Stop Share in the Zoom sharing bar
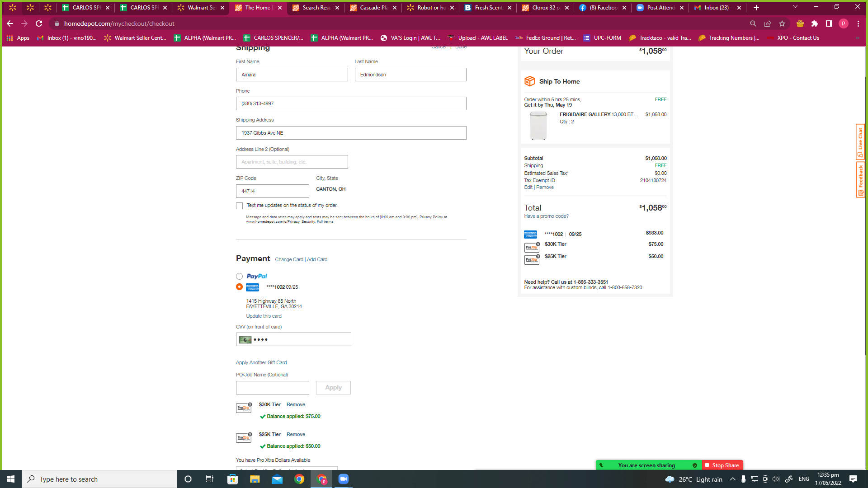This screenshot has width=868, height=488. [722, 465]
